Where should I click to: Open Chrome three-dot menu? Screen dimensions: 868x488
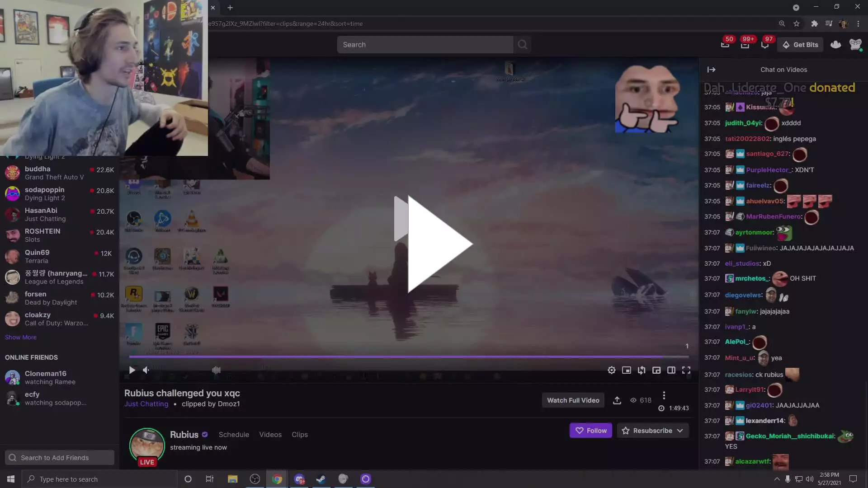click(858, 23)
